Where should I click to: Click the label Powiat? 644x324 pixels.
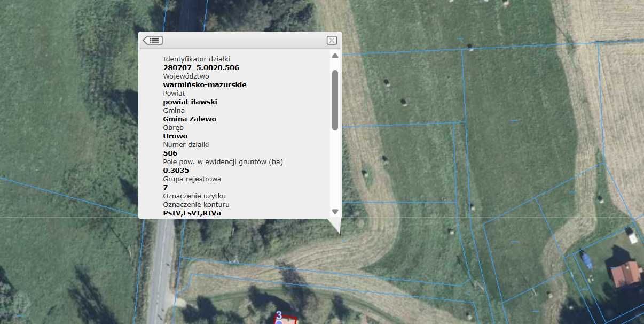pos(174,94)
